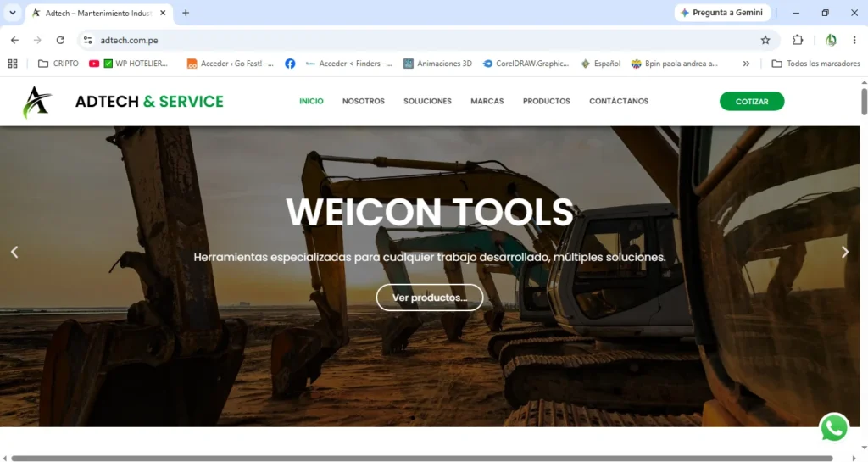This screenshot has height=462, width=868.
Task: Open the WhatsApp chat icon
Action: point(834,428)
